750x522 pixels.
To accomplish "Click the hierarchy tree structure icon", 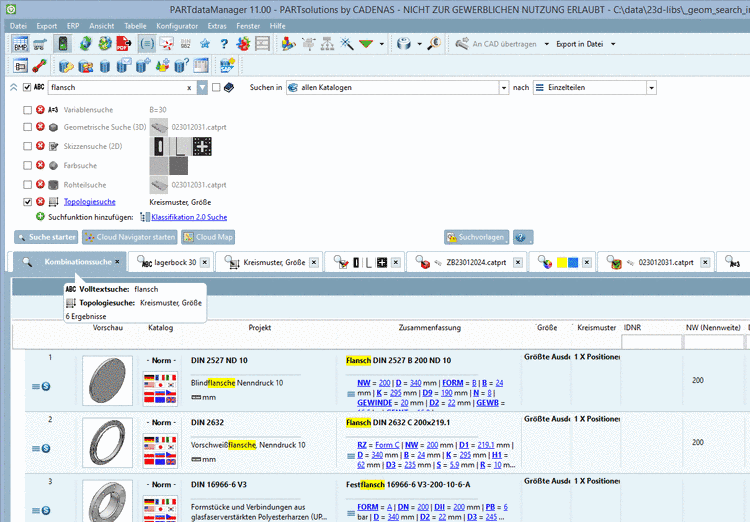I will [327, 44].
